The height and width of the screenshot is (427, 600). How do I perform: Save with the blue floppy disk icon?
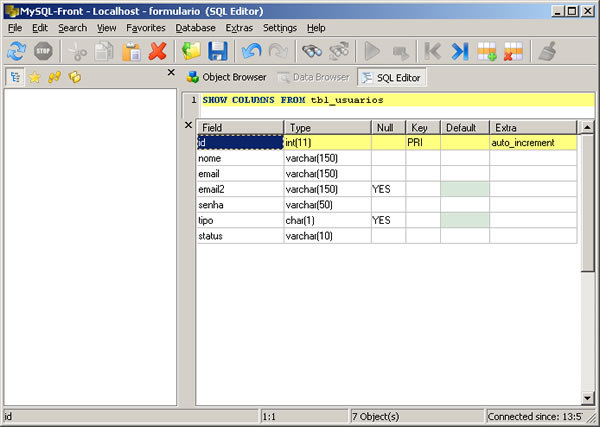(x=218, y=51)
